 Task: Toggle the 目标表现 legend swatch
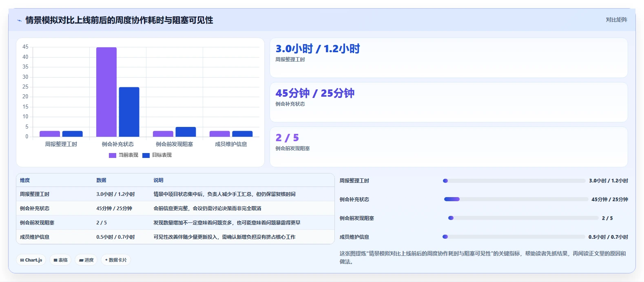[x=146, y=155]
